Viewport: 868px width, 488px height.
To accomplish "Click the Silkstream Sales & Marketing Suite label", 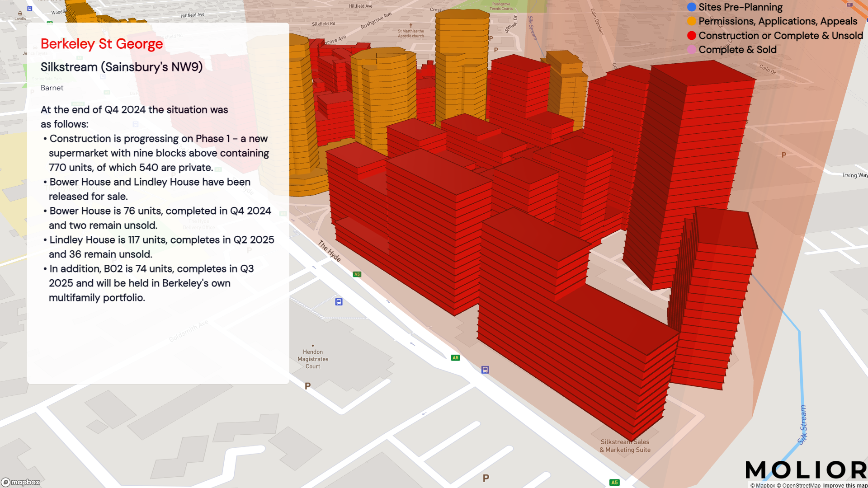I will (625, 446).
